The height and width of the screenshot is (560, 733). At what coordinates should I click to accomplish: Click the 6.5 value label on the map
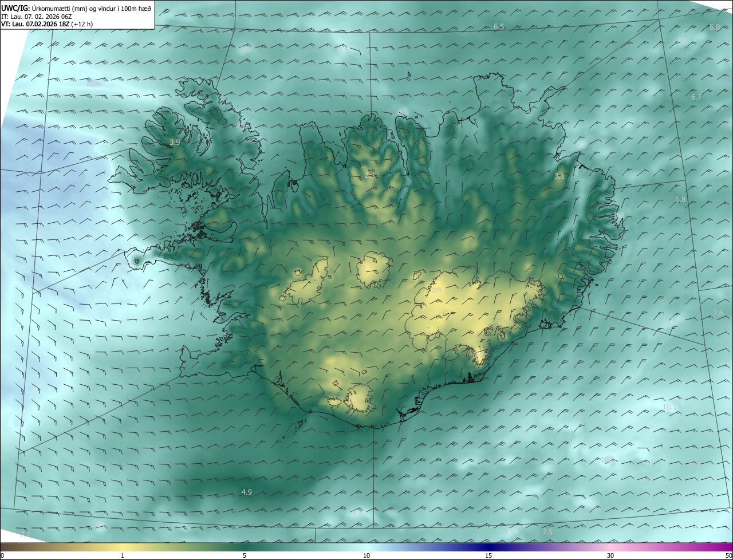click(499, 27)
